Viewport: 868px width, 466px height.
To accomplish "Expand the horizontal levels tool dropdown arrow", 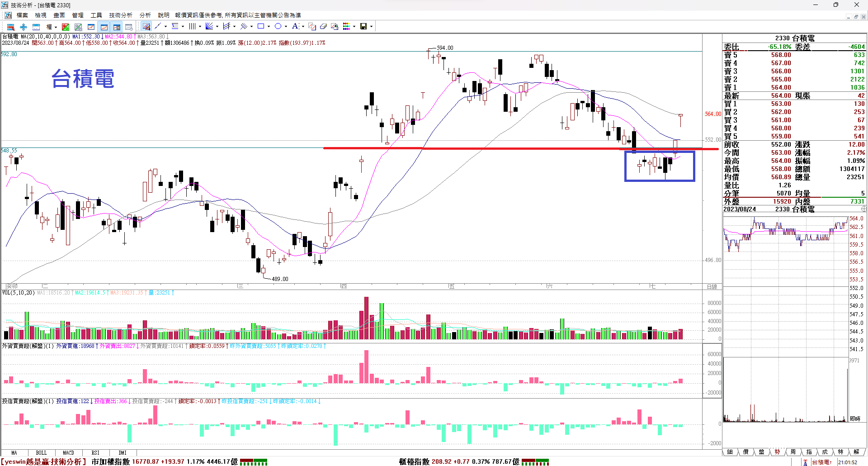I will pos(183,27).
